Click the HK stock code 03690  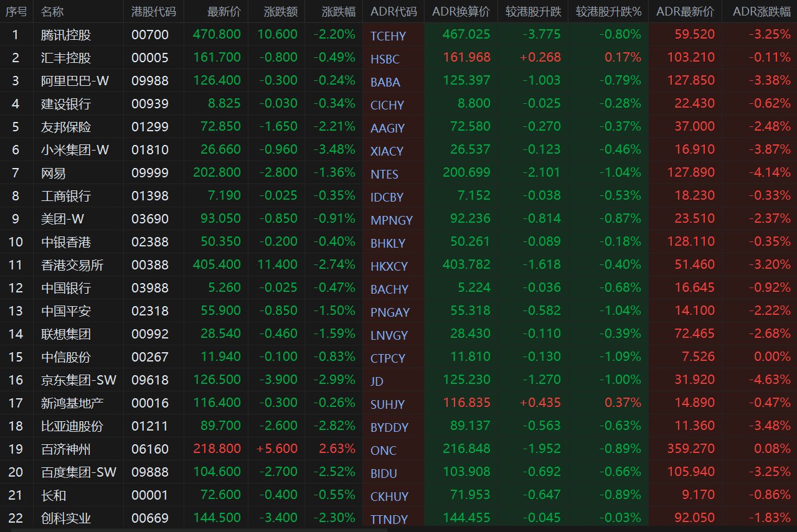150,218
